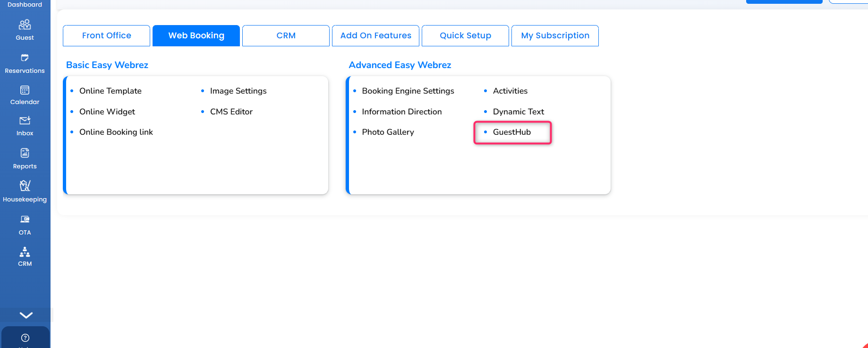Open the Online Template link

point(111,91)
